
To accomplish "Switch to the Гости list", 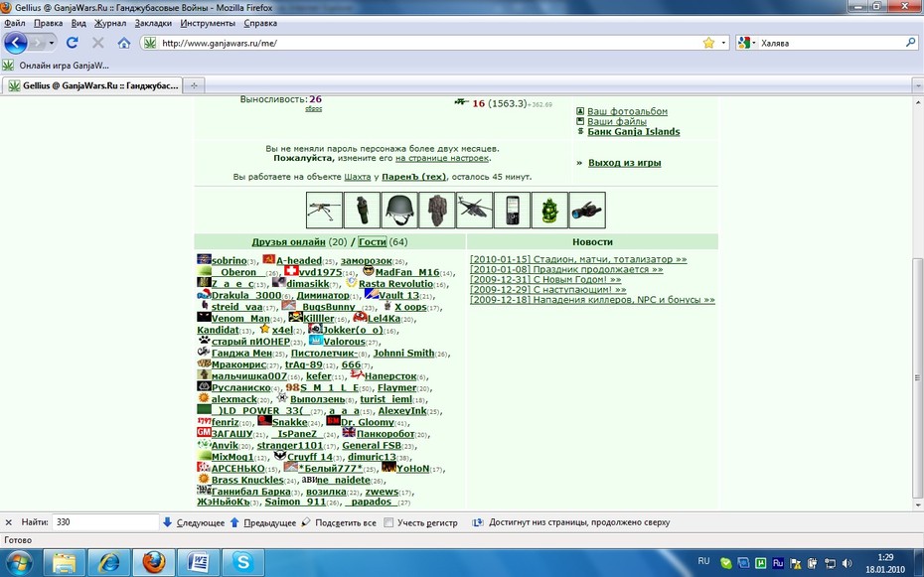I will click(x=373, y=242).
